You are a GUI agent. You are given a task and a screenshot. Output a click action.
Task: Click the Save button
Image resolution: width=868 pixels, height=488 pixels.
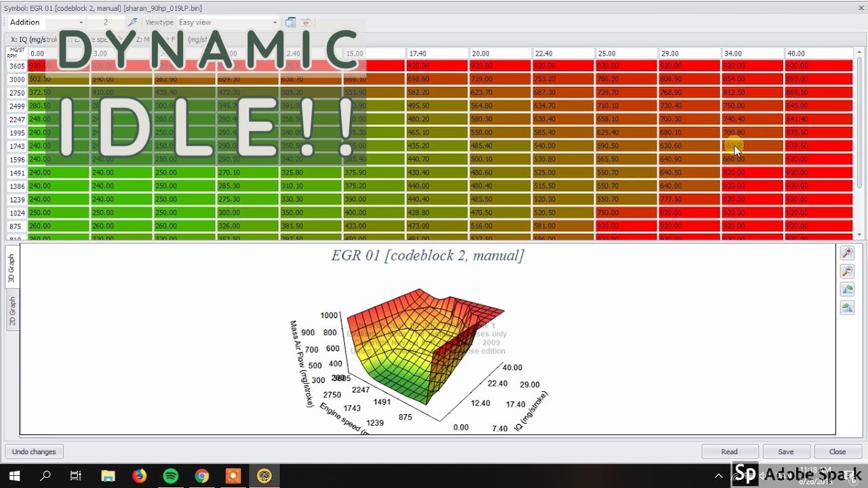tap(786, 451)
